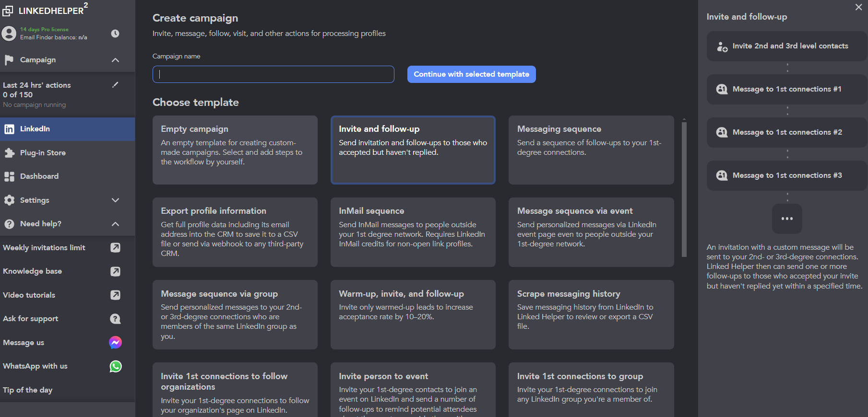868x417 pixels.
Task: Open the Knowledge base link
Action: tap(32, 271)
